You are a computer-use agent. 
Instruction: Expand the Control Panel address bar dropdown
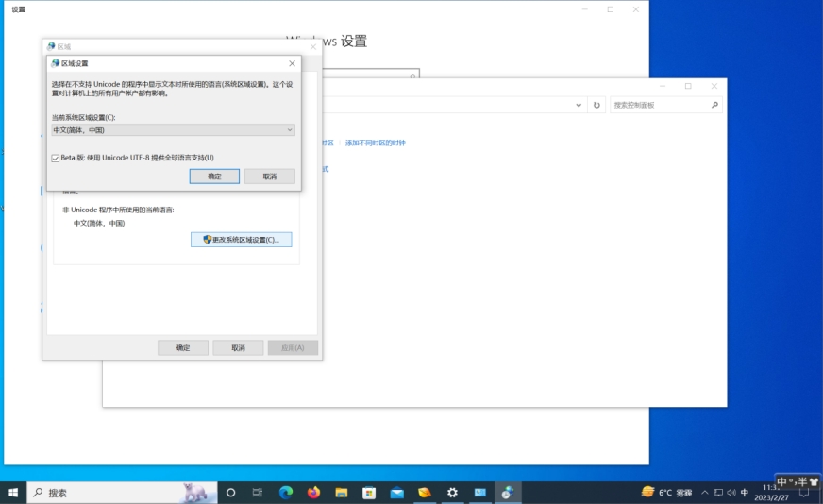click(579, 105)
